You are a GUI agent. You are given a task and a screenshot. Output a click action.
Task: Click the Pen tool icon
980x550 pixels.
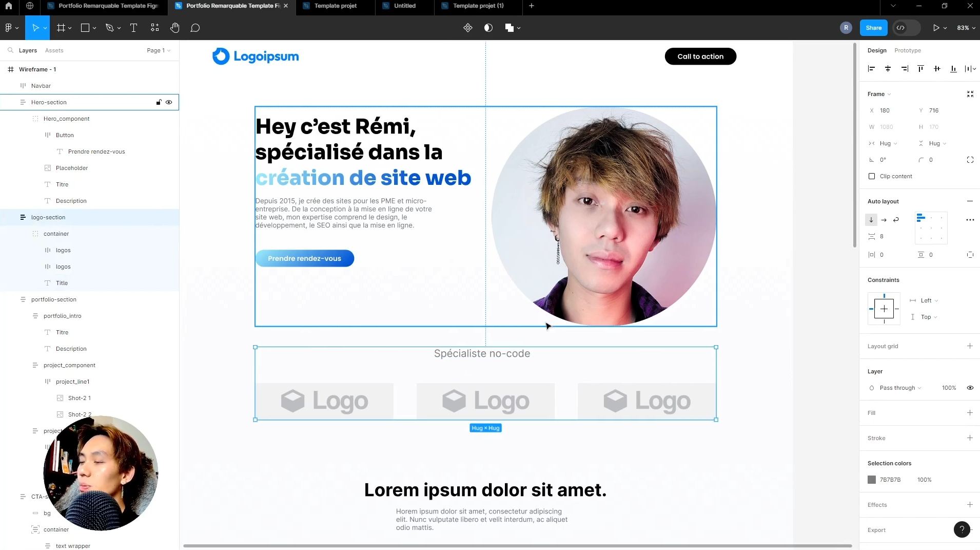click(x=109, y=28)
